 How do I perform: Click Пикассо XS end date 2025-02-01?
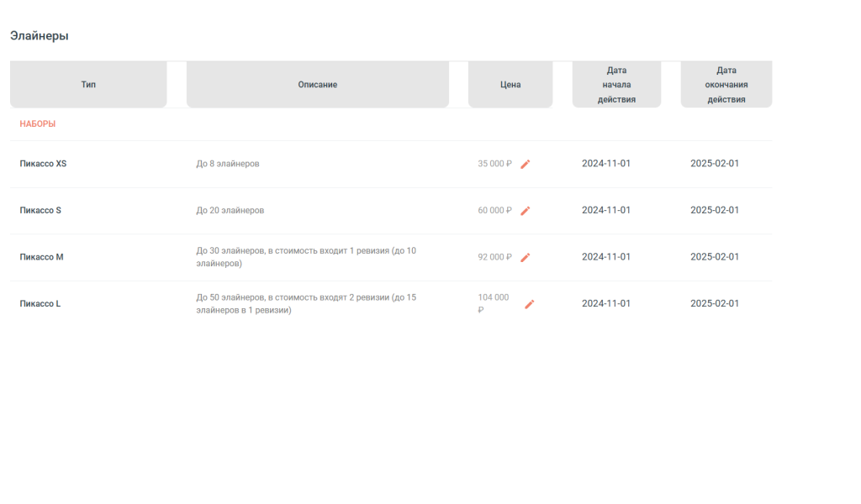(x=715, y=164)
